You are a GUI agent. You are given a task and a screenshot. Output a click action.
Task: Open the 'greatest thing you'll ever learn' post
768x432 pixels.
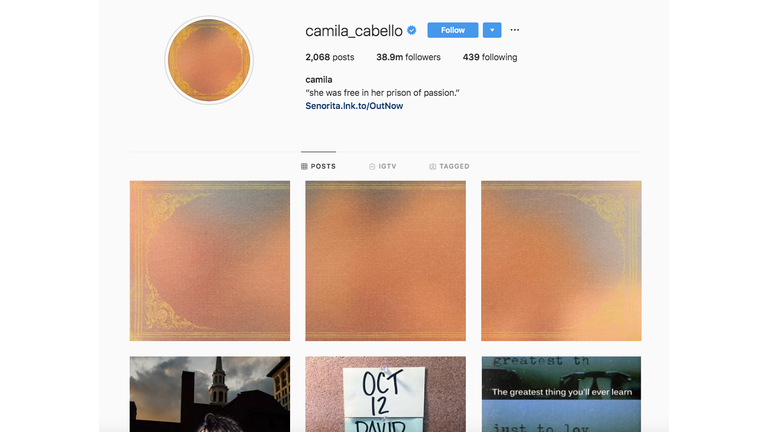(x=561, y=394)
